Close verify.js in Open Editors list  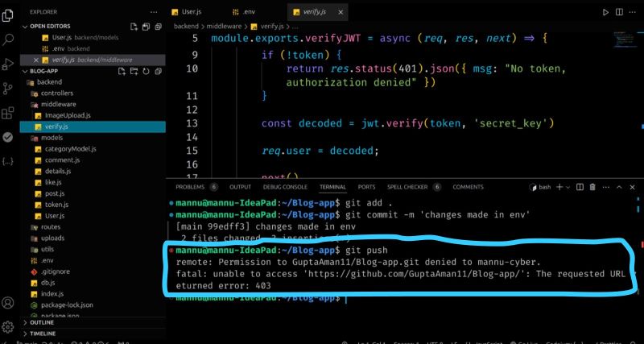pos(35,60)
